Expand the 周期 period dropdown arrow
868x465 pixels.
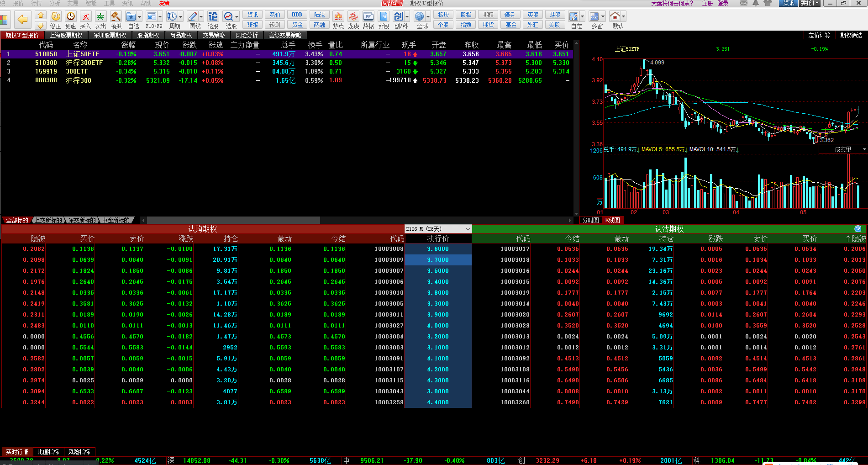click(181, 17)
